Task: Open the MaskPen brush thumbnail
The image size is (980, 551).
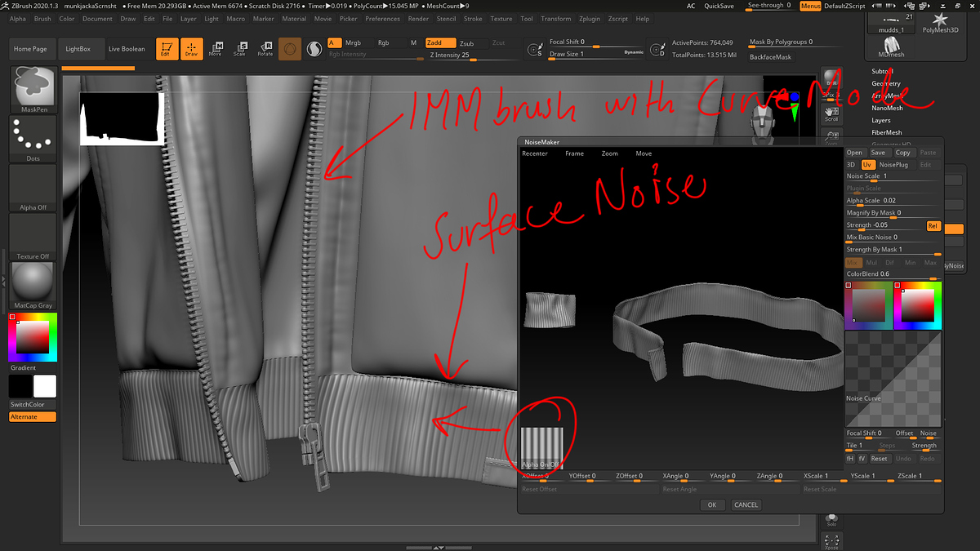Action: click(33, 91)
